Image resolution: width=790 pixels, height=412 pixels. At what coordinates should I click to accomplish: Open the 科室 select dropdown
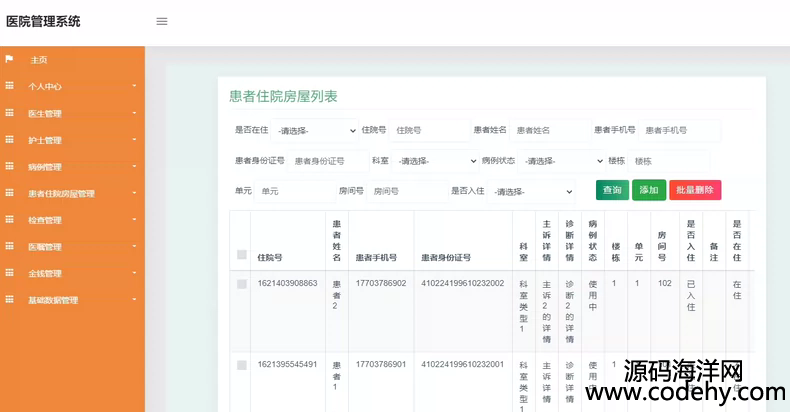[x=436, y=161]
